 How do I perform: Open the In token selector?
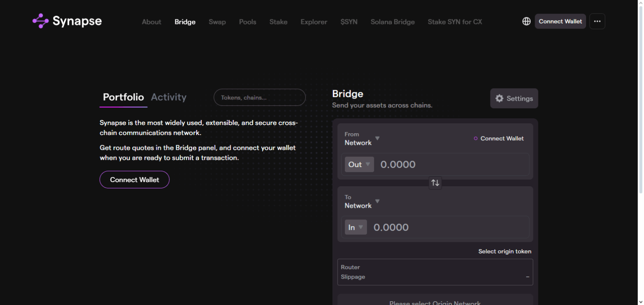pos(356,227)
